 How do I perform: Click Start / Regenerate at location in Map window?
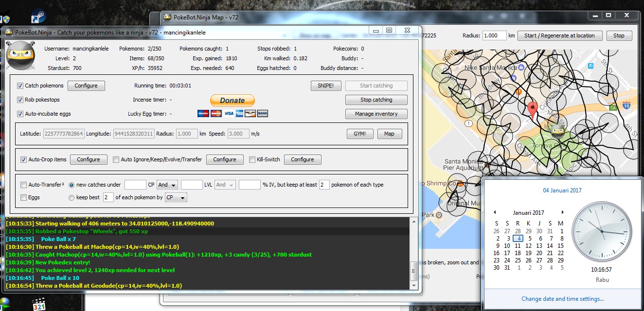click(x=560, y=35)
